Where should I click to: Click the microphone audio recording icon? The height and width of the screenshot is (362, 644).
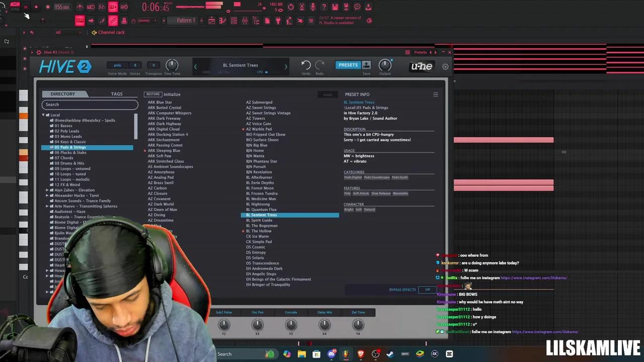point(313,7)
